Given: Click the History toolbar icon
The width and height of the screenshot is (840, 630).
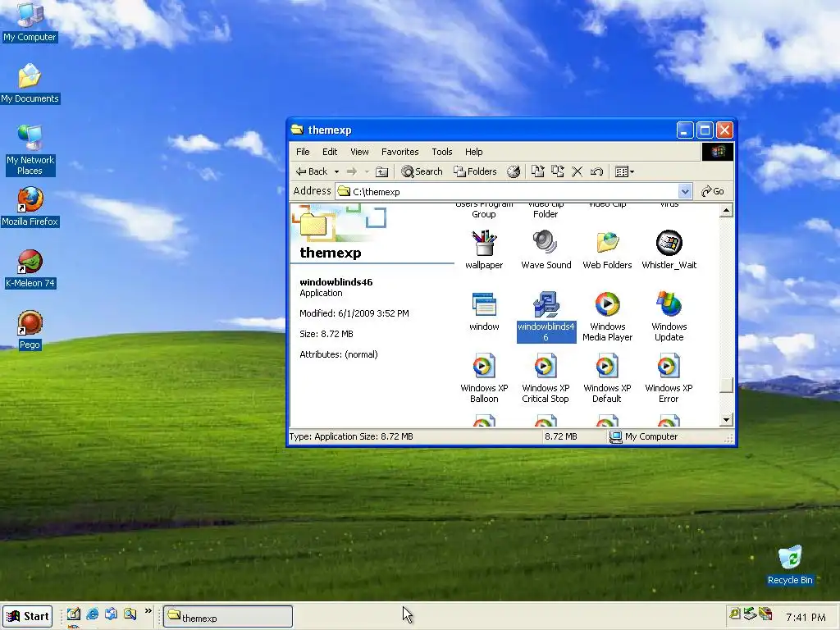Looking at the screenshot, I should pos(514,171).
